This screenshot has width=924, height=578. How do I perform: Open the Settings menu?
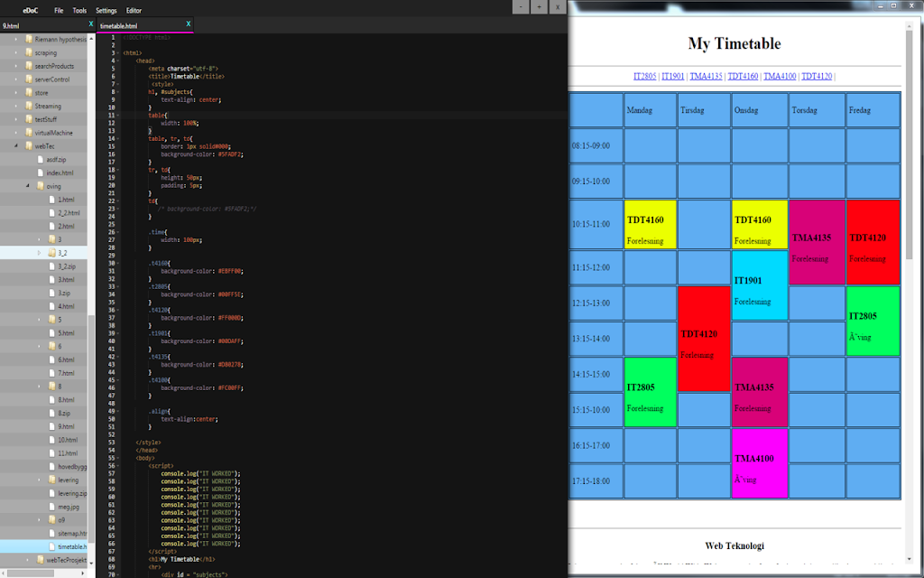[106, 11]
